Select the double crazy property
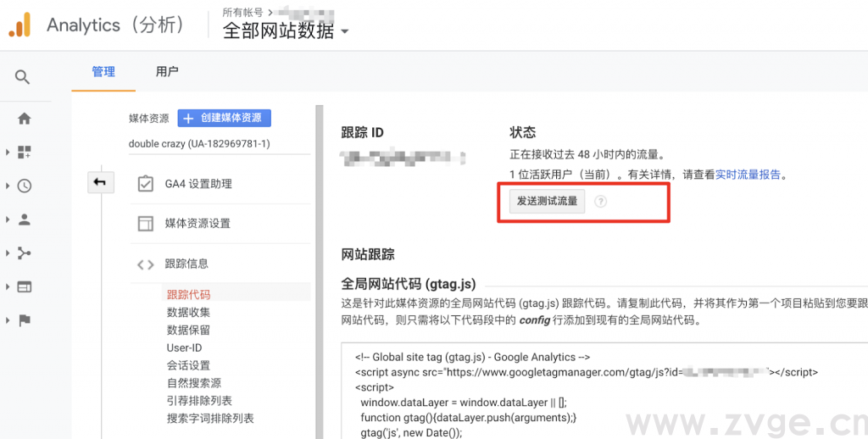This screenshot has height=439, width=868. [199, 143]
